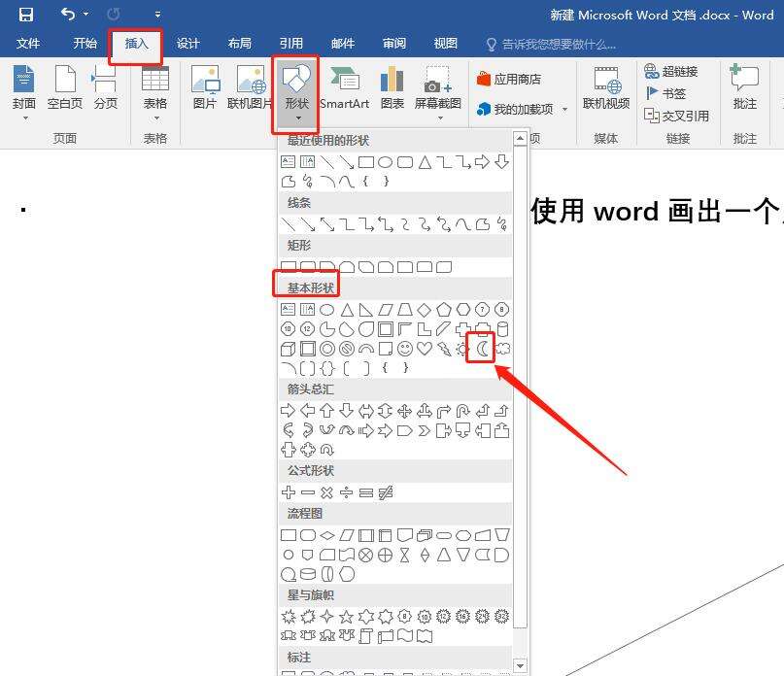Switch to the 引用 ribbon tab
Image resolution: width=784 pixels, height=676 pixels.
291,44
